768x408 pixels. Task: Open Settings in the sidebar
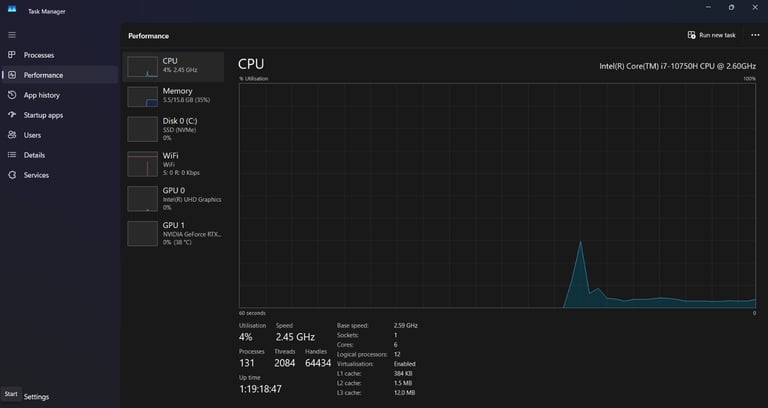[x=36, y=397]
